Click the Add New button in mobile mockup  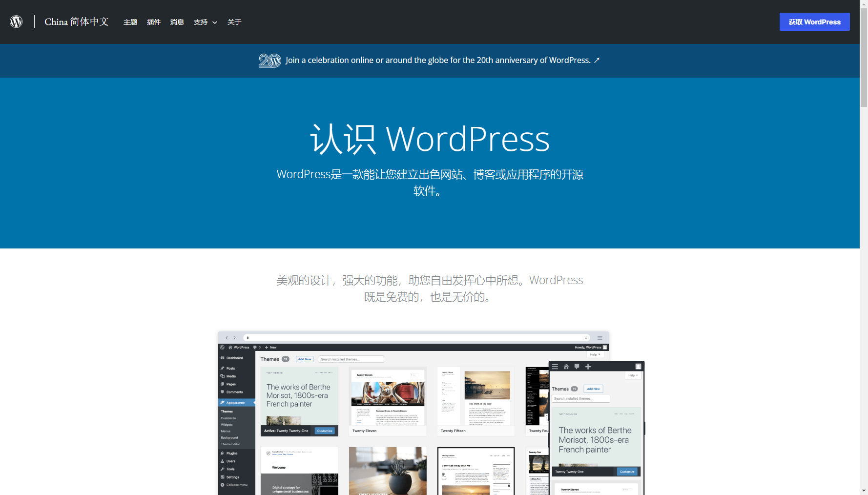pos(593,389)
